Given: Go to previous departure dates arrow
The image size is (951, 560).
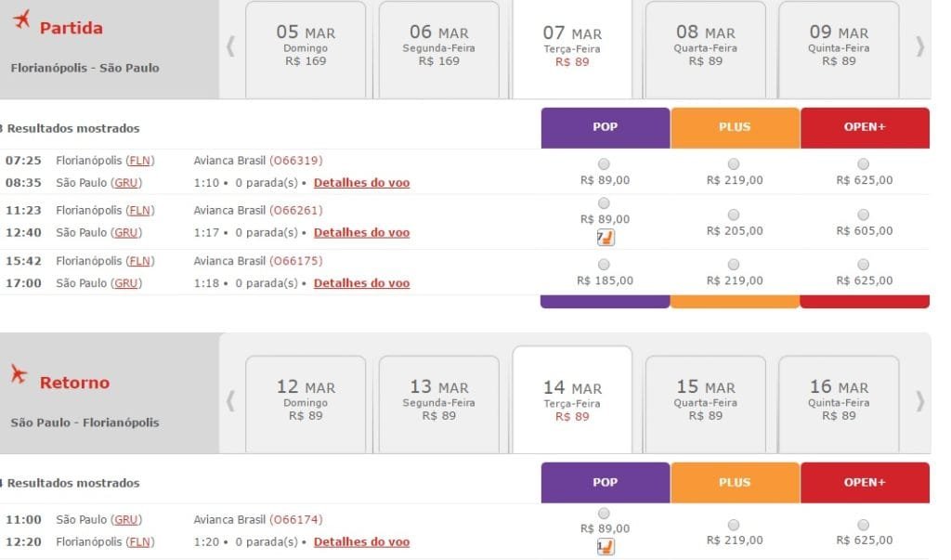Looking at the screenshot, I should click(x=230, y=46).
